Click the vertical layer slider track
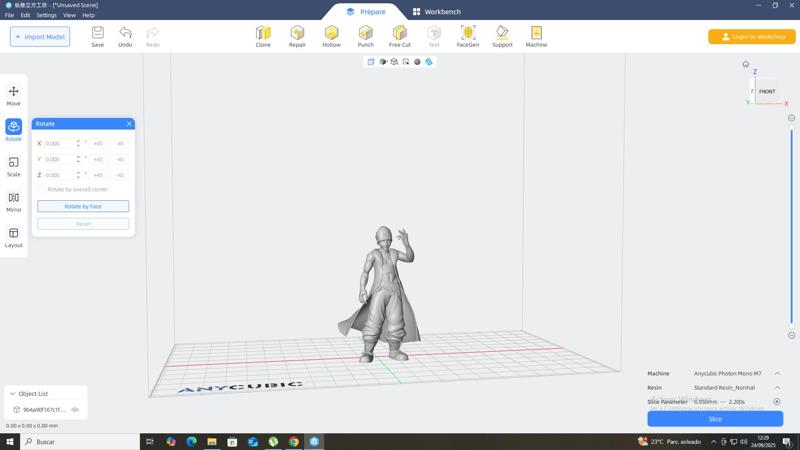Viewport: 800px width, 450px height. click(791, 225)
